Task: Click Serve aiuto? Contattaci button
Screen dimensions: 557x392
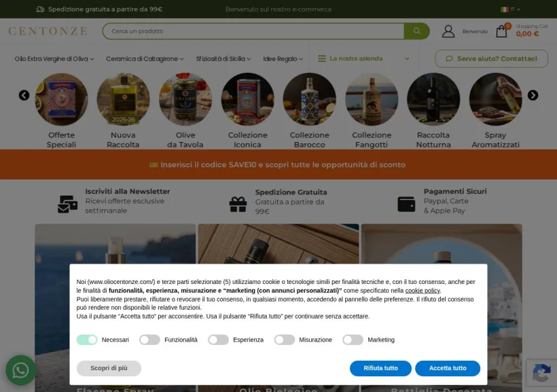Action: click(491, 58)
